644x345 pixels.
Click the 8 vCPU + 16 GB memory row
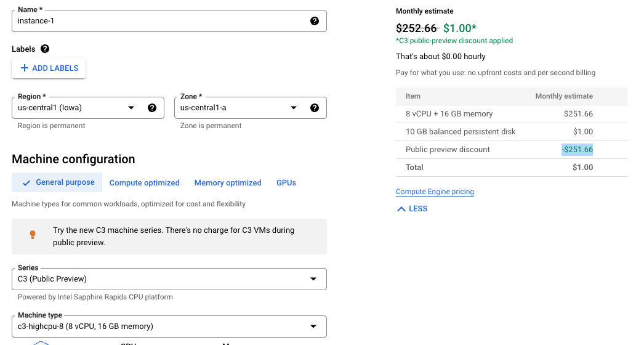coord(512,114)
